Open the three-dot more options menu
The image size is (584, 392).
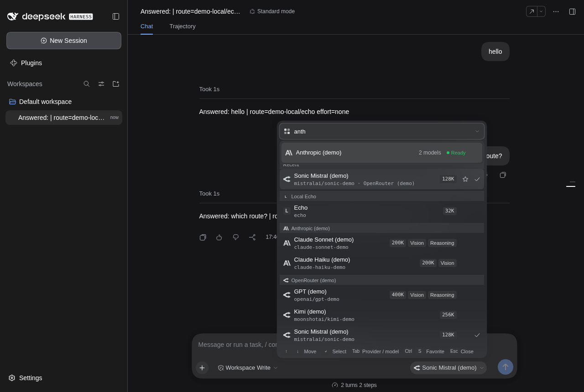pyautogui.click(x=556, y=11)
